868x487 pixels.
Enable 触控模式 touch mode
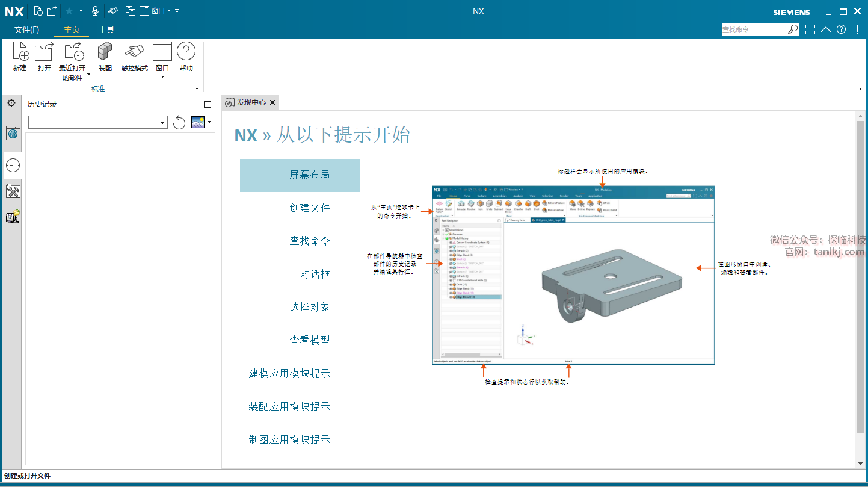134,53
